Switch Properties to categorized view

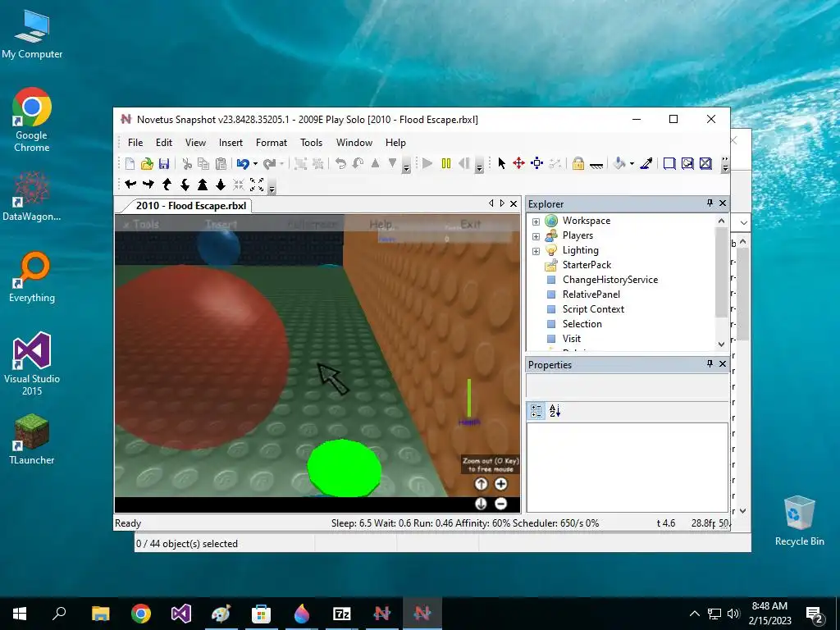(536, 411)
